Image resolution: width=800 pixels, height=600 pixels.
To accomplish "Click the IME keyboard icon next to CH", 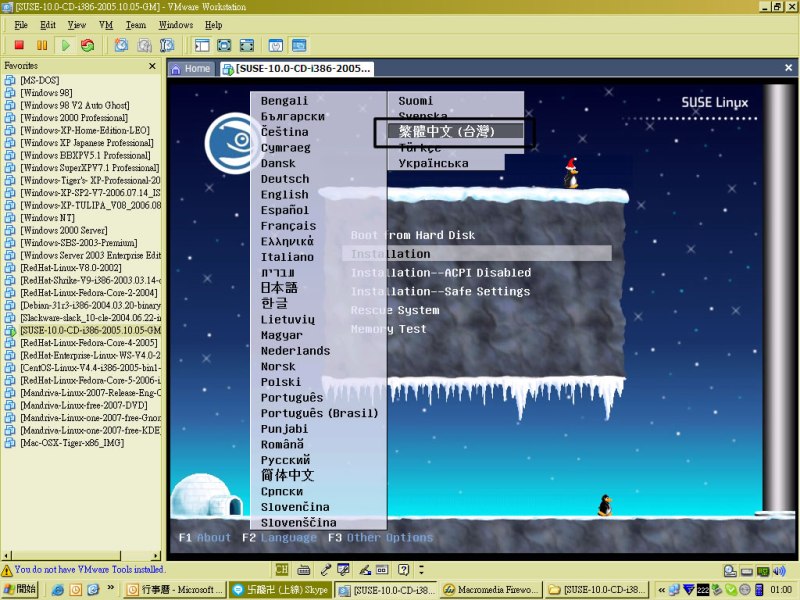I will (304, 569).
